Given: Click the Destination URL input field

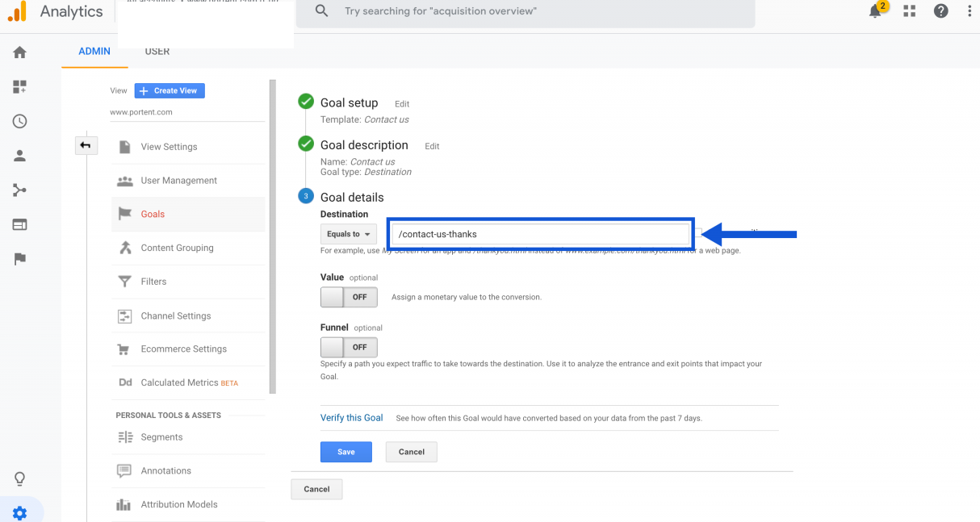Looking at the screenshot, I should 541,234.
